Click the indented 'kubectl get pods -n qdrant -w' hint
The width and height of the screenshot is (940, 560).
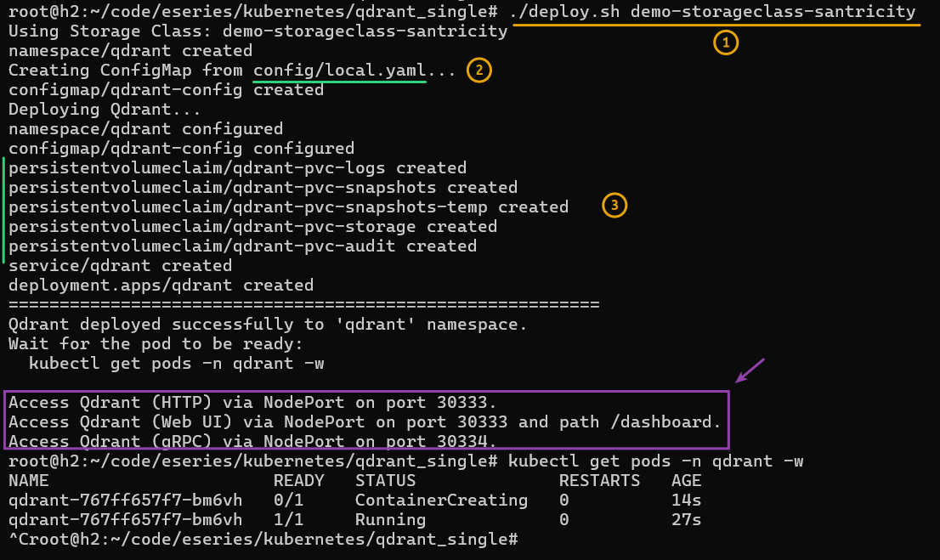(x=176, y=364)
